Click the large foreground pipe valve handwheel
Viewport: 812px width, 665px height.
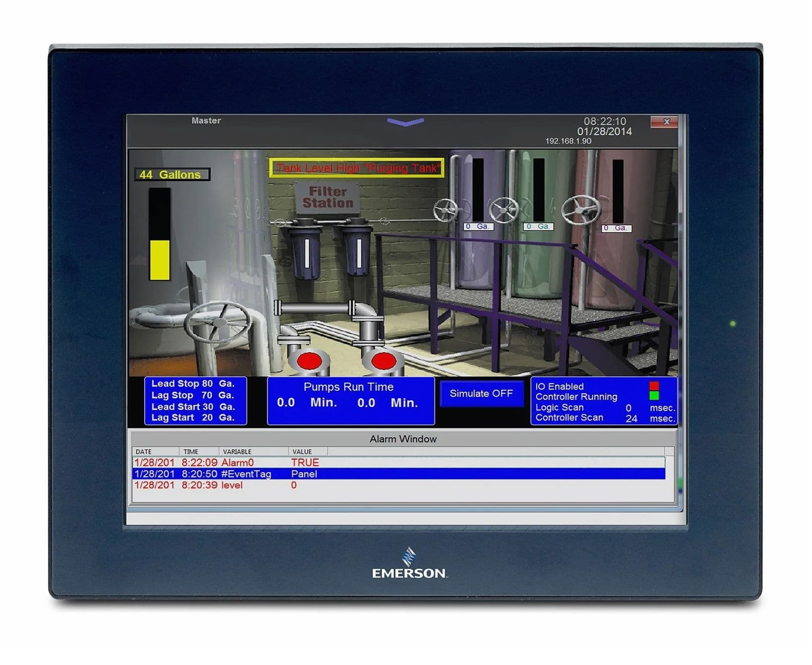[218, 322]
